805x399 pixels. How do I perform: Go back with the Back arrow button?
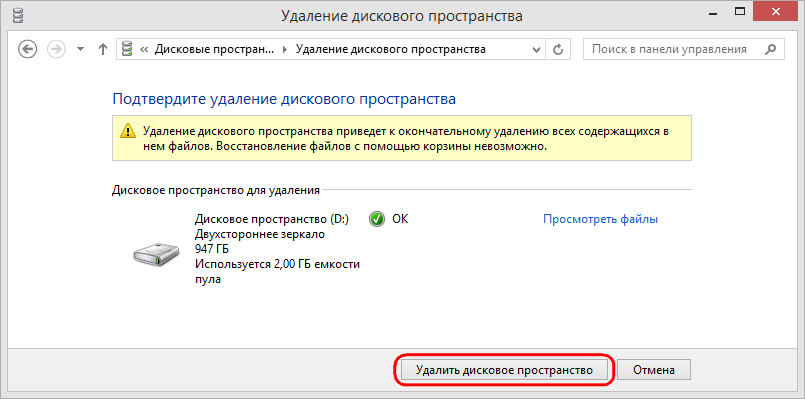tap(27, 49)
